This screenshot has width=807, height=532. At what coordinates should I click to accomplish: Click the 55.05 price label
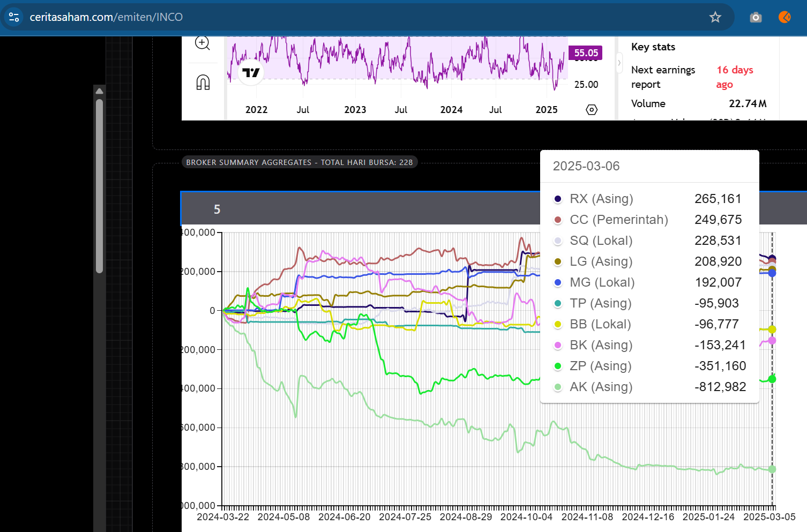585,53
